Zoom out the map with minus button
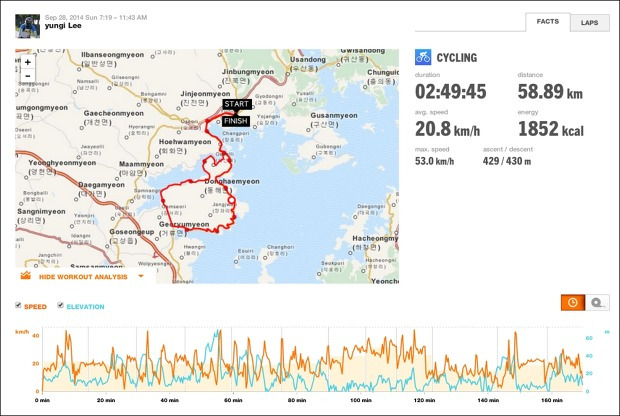 28,76
